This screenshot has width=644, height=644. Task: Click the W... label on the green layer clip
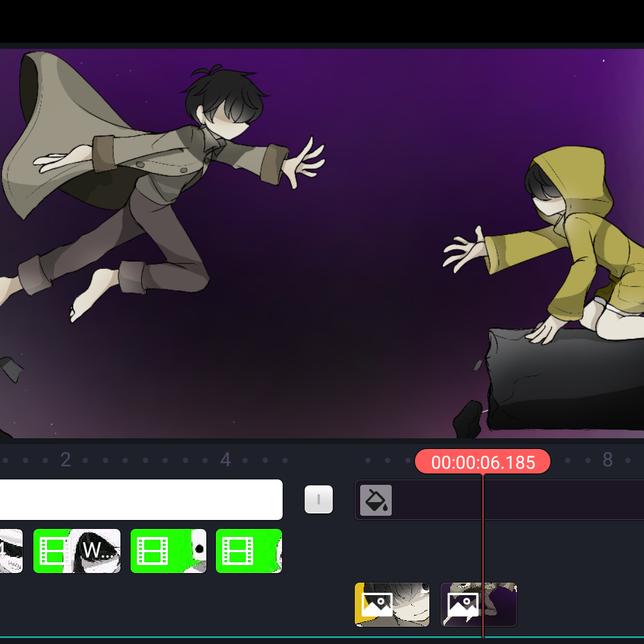point(96,550)
